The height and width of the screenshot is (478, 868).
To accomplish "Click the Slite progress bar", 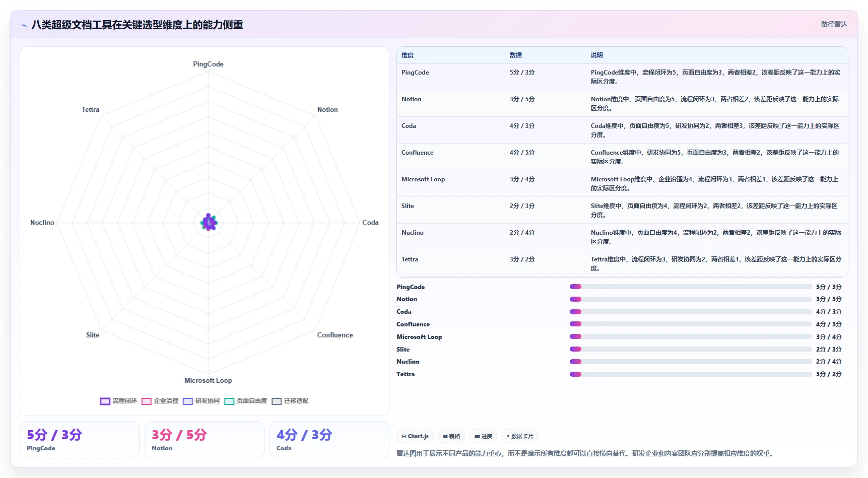I will coord(691,349).
